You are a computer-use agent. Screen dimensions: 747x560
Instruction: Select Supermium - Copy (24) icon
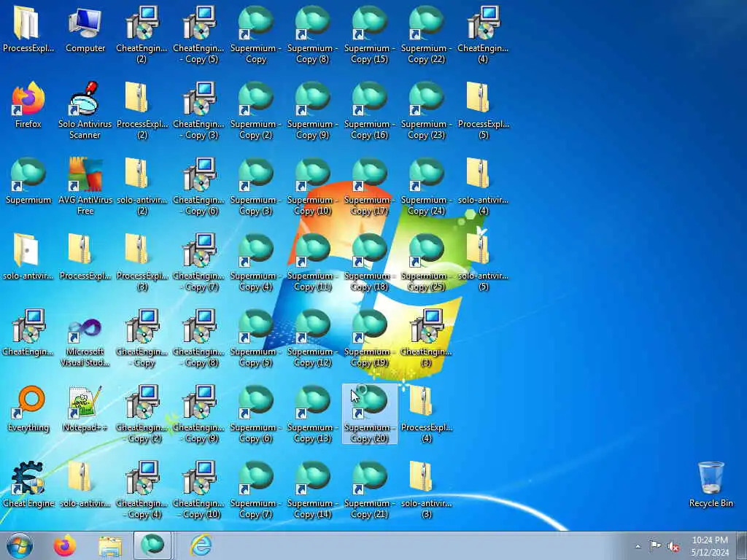[426, 186]
